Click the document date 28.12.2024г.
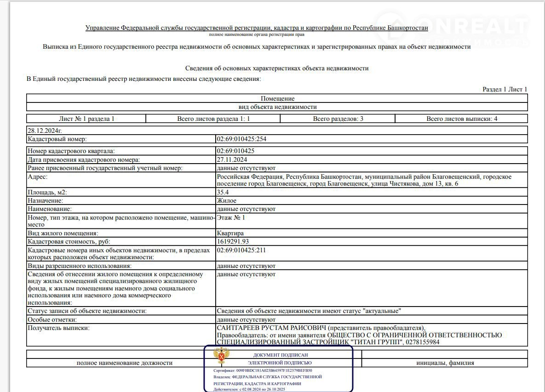545x392 pixels. pos(45,131)
